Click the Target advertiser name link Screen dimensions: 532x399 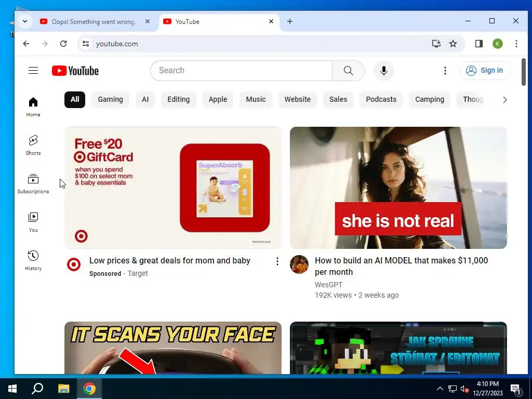[138, 273]
